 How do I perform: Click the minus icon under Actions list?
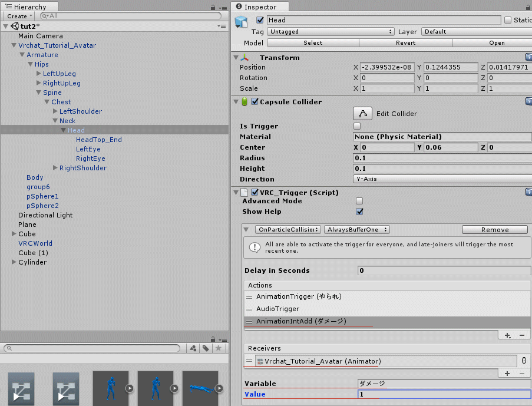[x=522, y=335]
